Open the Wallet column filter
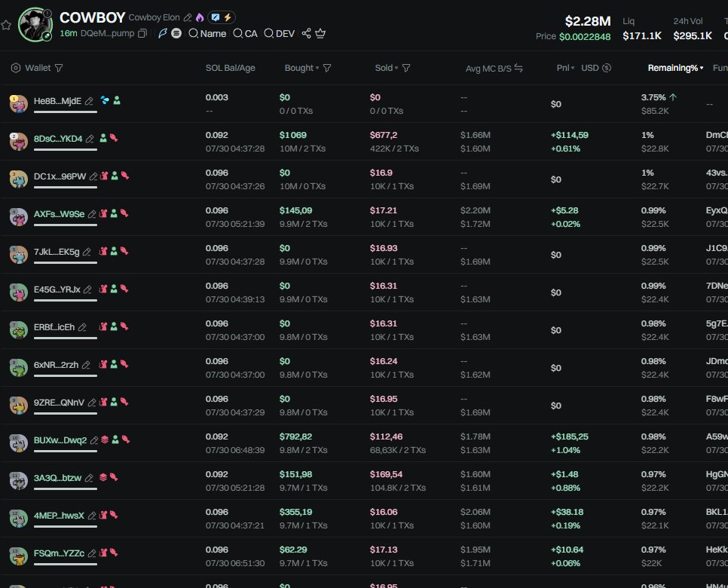728x588 pixels. coord(59,68)
